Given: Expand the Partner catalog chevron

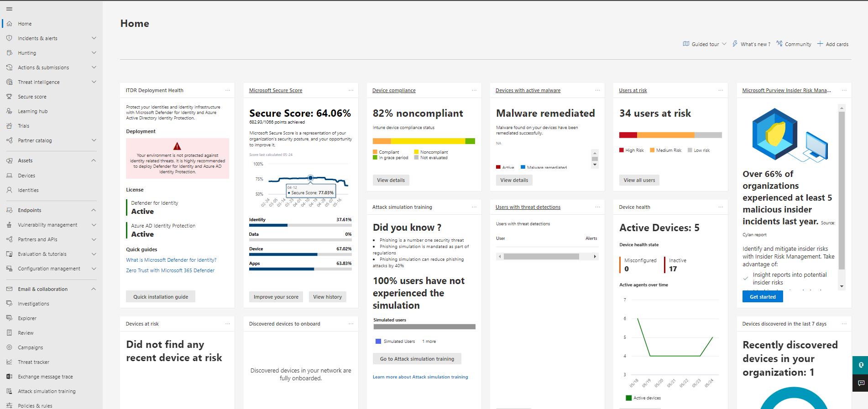Looking at the screenshot, I should click(x=94, y=140).
